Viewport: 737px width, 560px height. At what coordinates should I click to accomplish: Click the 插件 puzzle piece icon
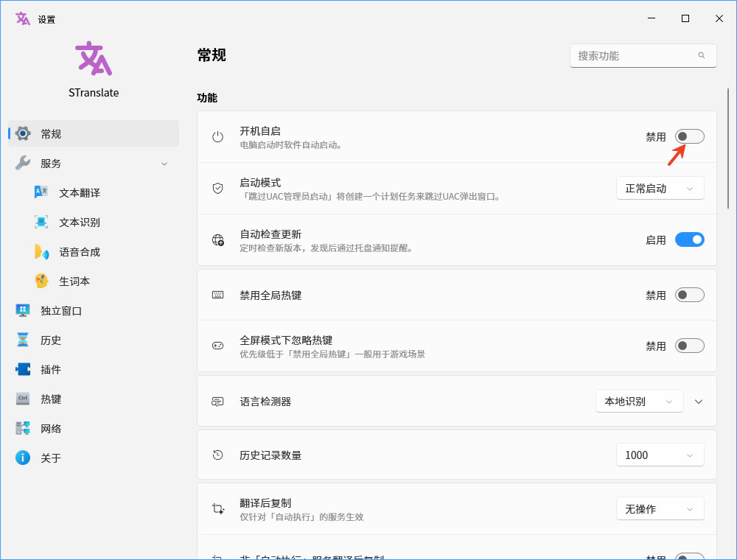click(x=23, y=369)
